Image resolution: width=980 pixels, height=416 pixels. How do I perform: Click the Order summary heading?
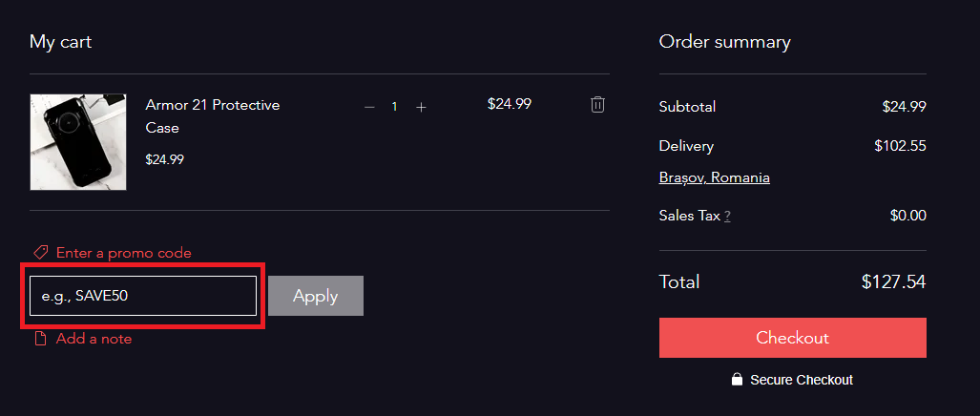pyautogui.click(x=724, y=42)
